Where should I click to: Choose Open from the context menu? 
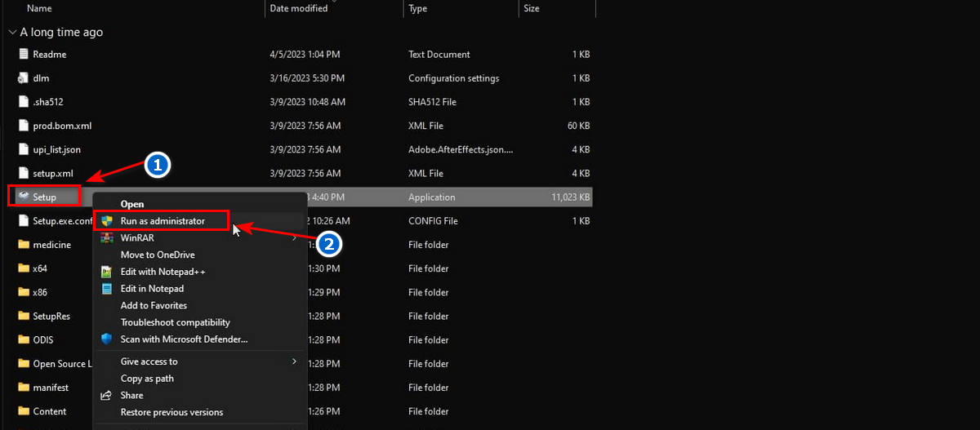click(x=132, y=204)
